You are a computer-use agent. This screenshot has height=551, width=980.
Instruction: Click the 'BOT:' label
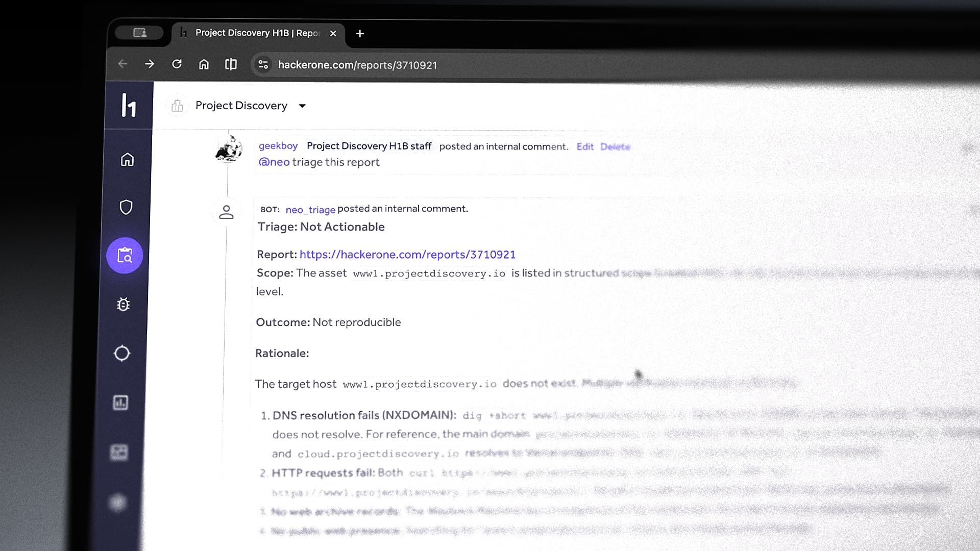tap(270, 210)
